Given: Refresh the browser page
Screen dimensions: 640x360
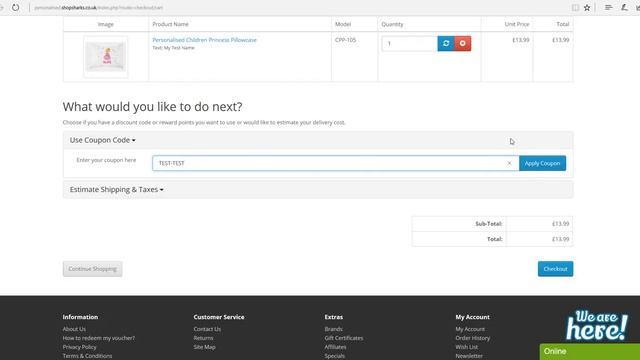Looking at the screenshot, I should coord(16,7).
